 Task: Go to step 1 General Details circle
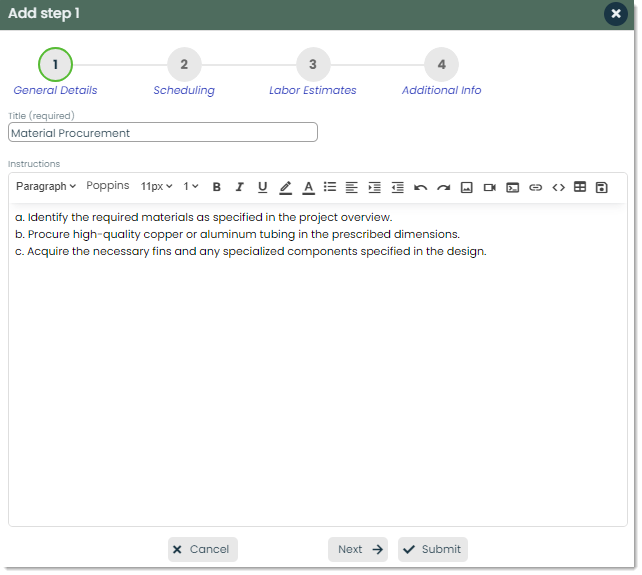(55, 64)
